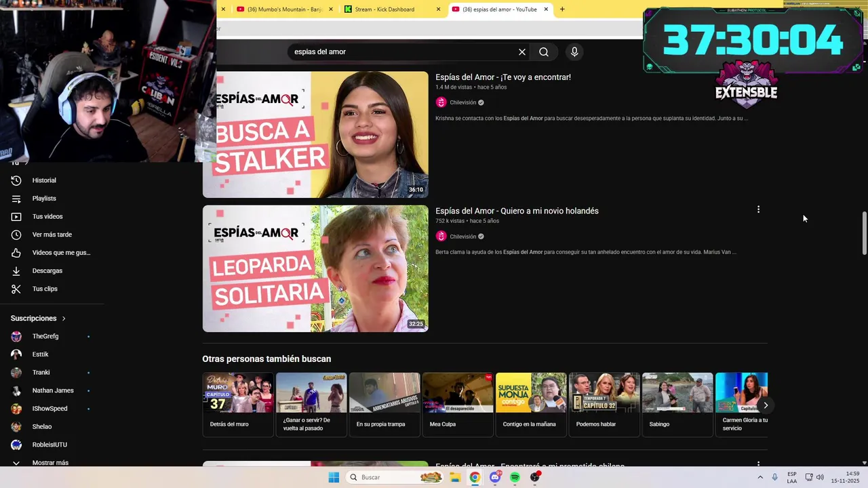This screenshot has height=488, width=868.
Task: Open Chilevisión channel link under holandés video
Action: click(x=463, y=237)
